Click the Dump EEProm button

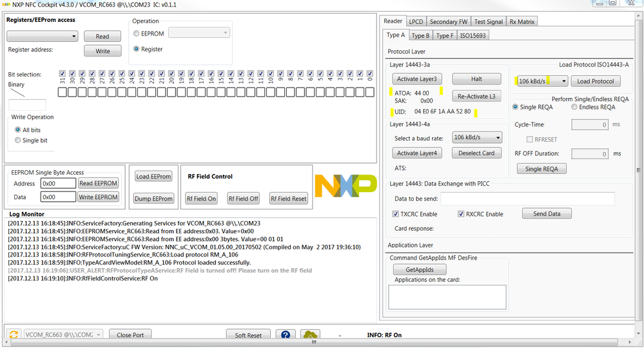pos(153,198)
